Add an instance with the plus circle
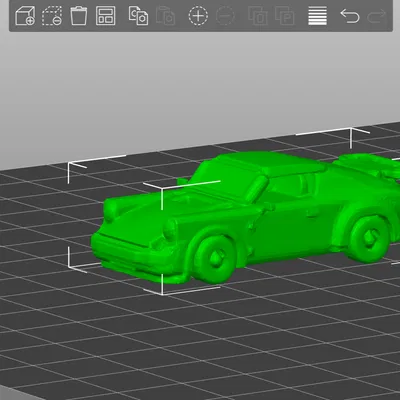Screen dimensions: 400x400 click(x=198, y=16)
